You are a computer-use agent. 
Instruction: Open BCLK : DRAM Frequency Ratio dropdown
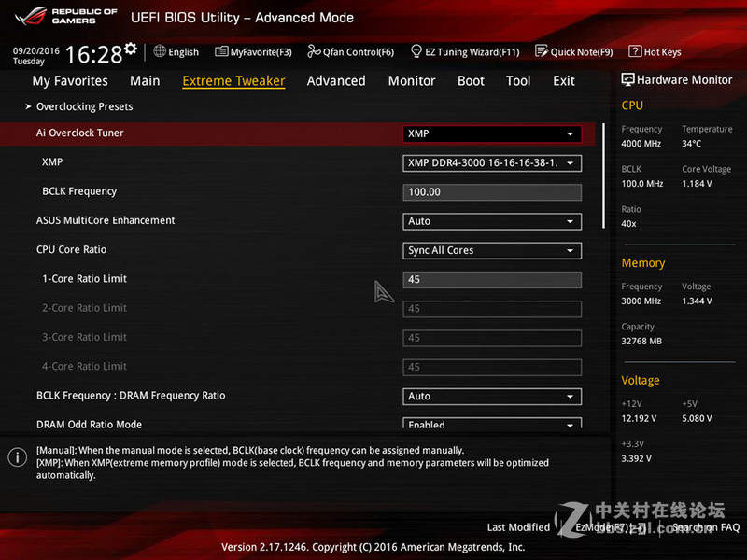tap(492, 396)
